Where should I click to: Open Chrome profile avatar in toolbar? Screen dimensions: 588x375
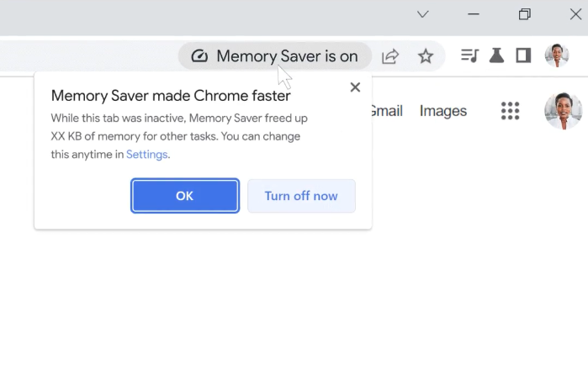pos(557,55)
